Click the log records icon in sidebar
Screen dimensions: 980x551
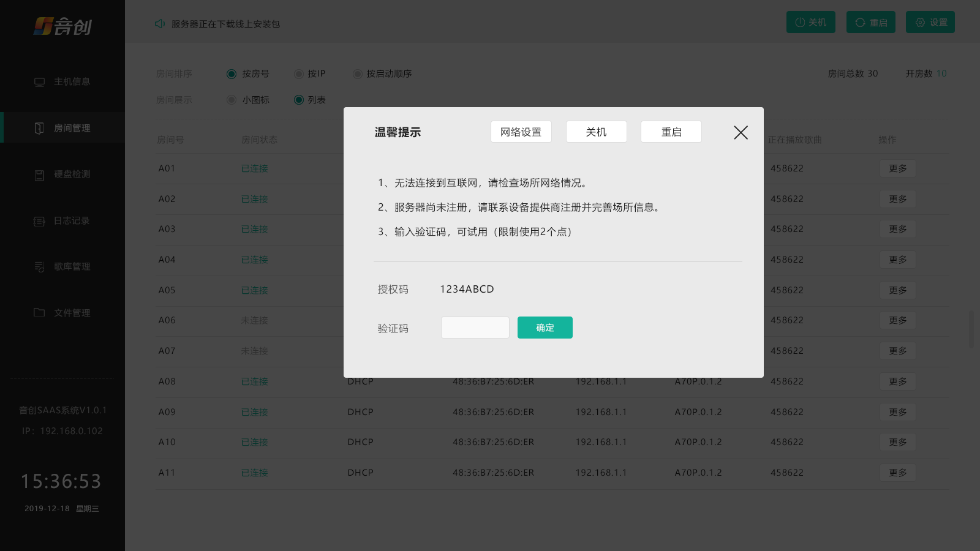point(39,221)
